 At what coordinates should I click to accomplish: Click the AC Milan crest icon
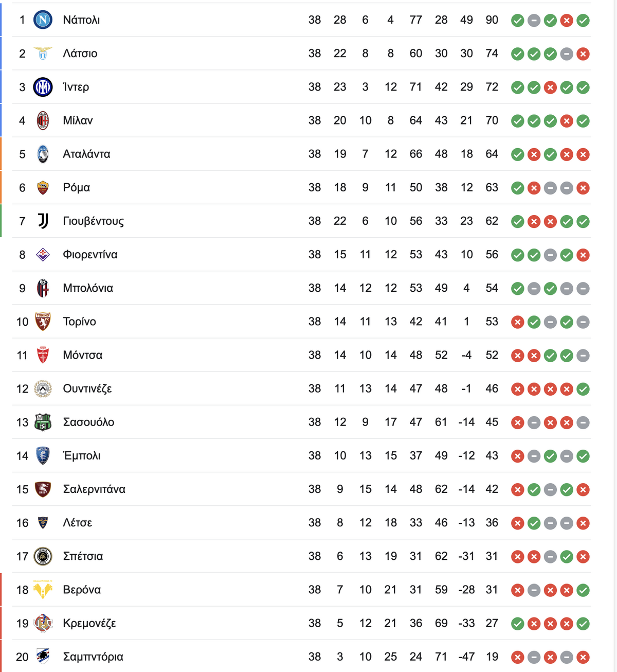43,120
